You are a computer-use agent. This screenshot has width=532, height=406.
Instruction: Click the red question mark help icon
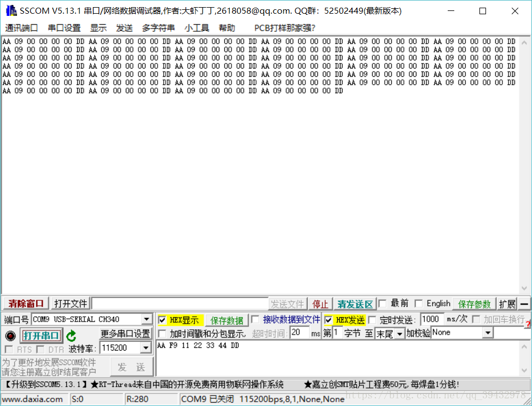point(528,324)
